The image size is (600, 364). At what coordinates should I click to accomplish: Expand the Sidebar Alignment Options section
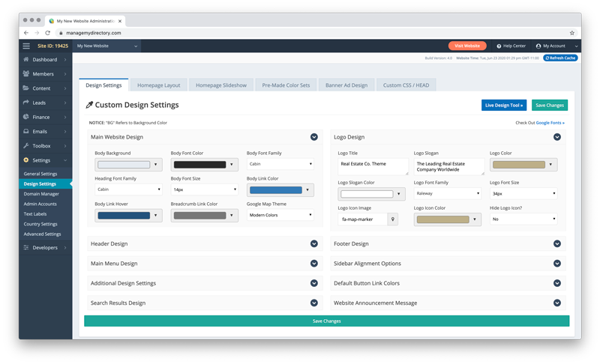pyautogui.click(x=557, y=263)
